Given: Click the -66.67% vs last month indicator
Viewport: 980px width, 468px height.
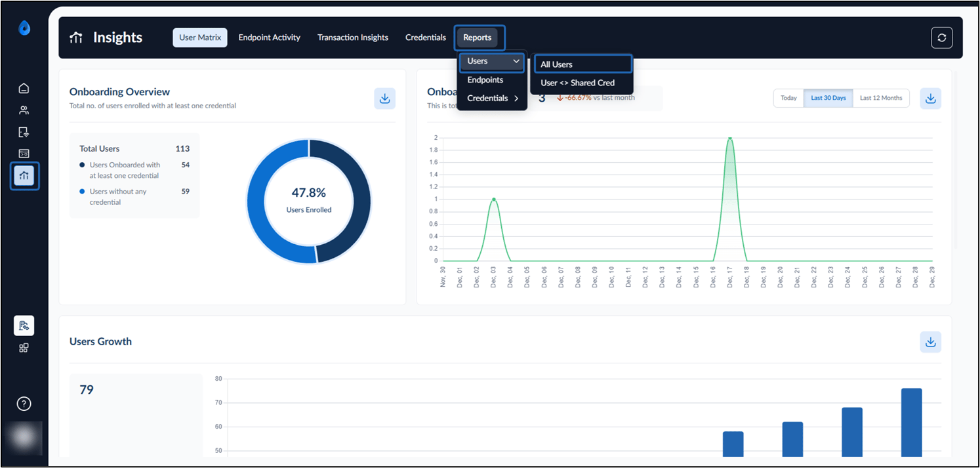Looking at the screenshot, I should (x=596, y=98).
